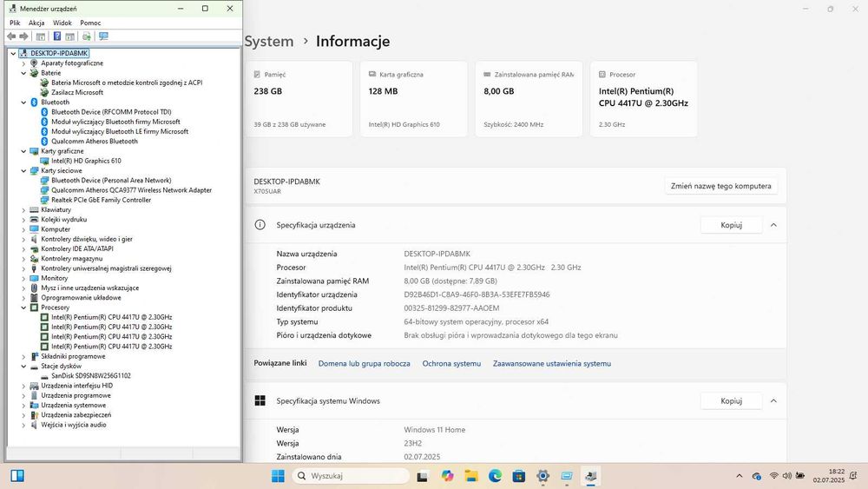Go back to System breadcrumb
This screenshot has width=868, height=489.
[269, 42]
